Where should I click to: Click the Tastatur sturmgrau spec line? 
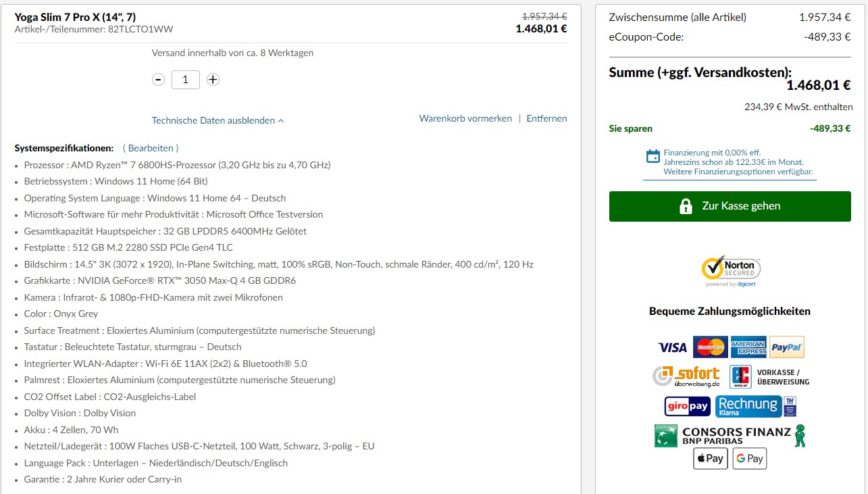(x=132, y=347)
